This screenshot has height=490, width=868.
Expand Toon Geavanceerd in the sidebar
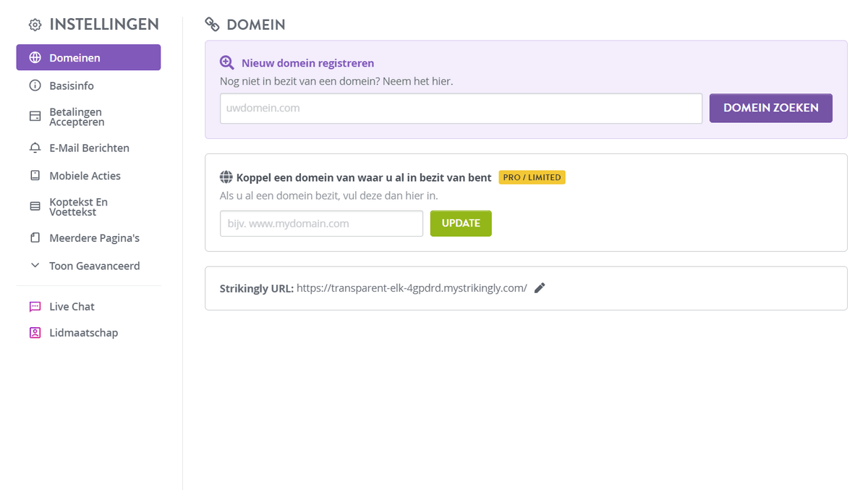(x=94, y=266)
